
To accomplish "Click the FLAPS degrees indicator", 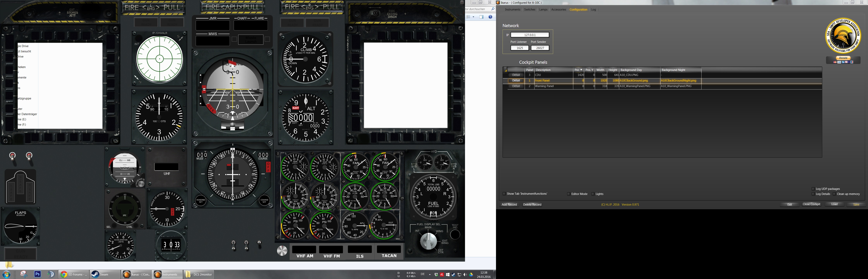I will click(x=21, y=226).
